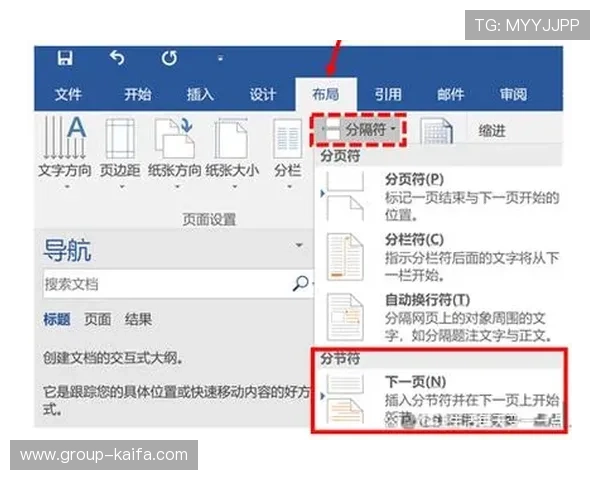This screenshot has height=480, width=600.
Task: Click the 下一页(N) section page icon
Action: click(x=345, y=399)
